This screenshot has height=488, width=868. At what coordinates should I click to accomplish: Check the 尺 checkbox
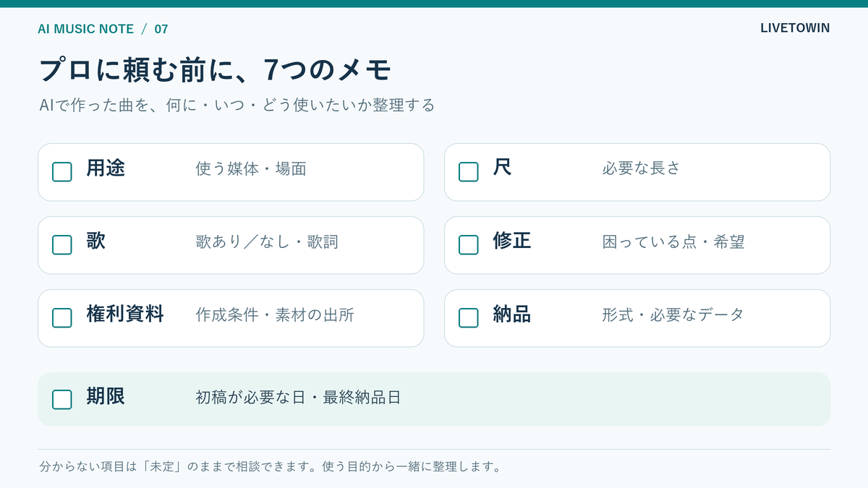[469, 172]
